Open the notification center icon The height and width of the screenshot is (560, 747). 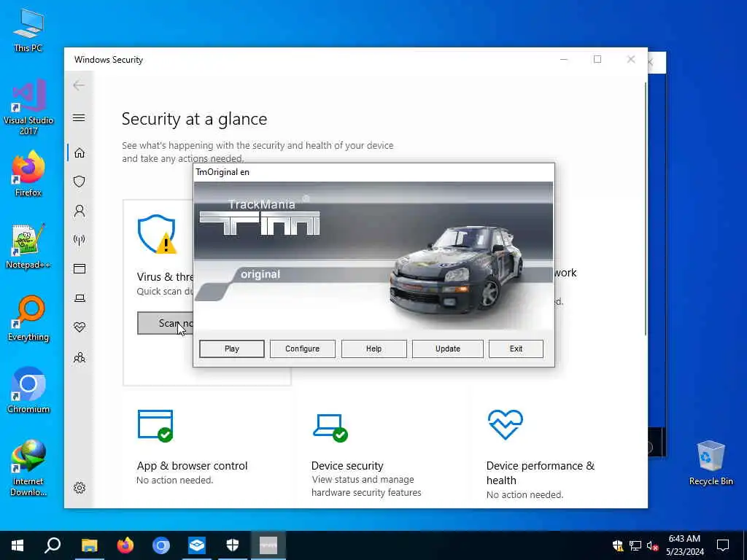(723, 545)
